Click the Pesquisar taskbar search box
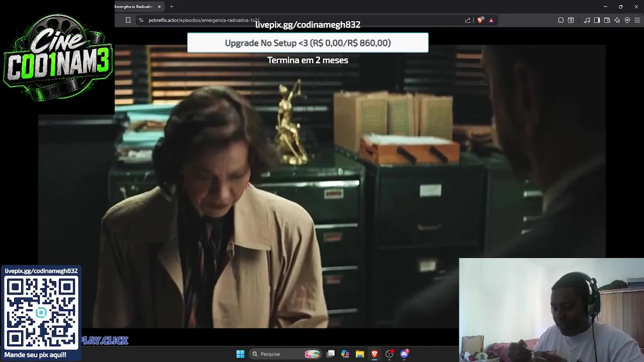This screenshot has height=362, width=644. (286, 354)
